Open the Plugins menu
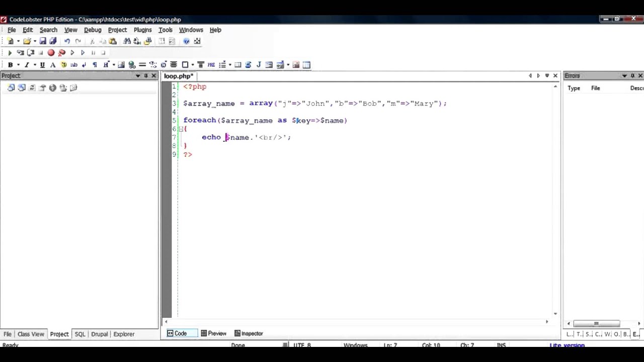The height and width of the screenshot is (362, 644). [142, 30]
